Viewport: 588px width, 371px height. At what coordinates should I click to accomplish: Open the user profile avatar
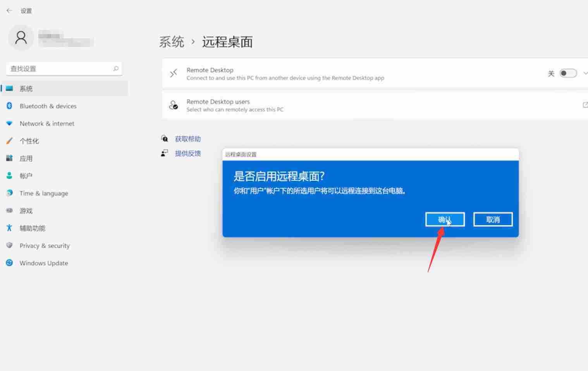coord(21,37)
